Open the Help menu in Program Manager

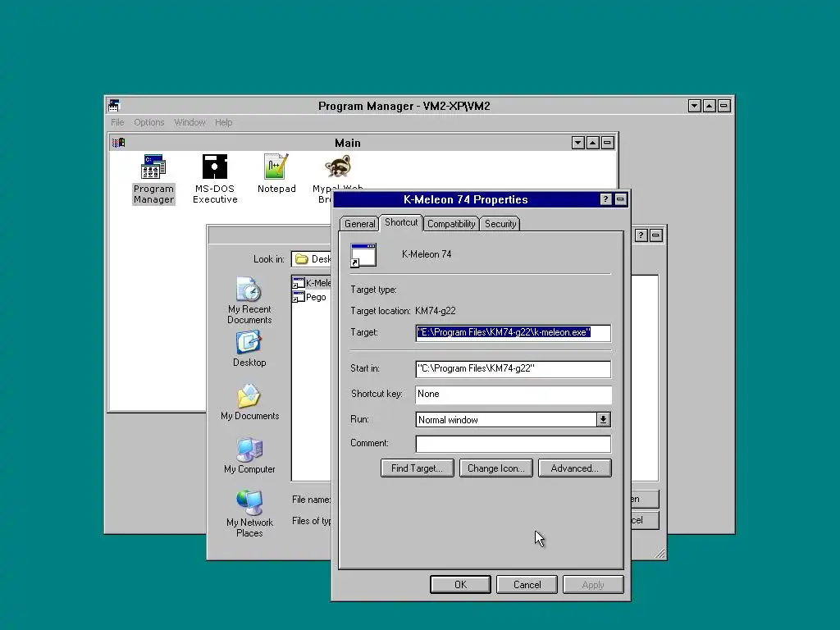click(x=223, y=122)
